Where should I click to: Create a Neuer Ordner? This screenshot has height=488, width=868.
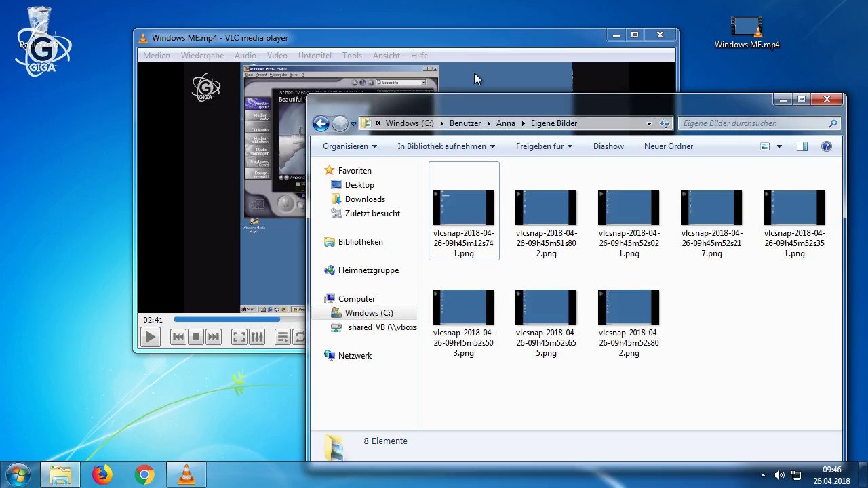(x=669, y=146)
